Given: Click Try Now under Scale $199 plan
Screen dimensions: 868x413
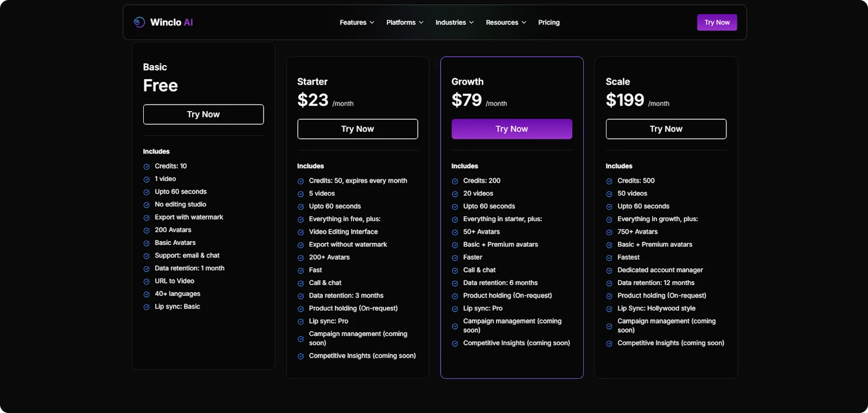Looking at the screenshot, I should 666,129.
